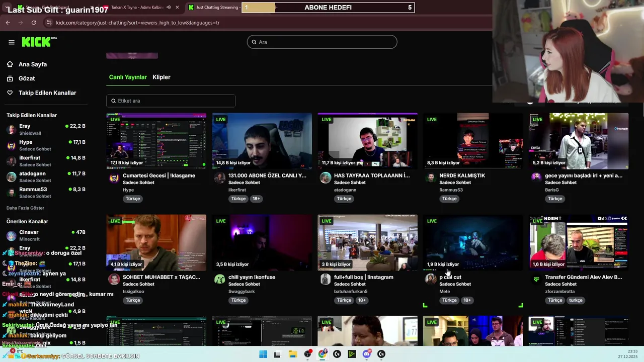The width and height of the screenshot is (644, 362).
Task: Click ilkerfirat's avatar under 131.000 ABONE stream
Action: pyautogui.click(x=220, y=178)
